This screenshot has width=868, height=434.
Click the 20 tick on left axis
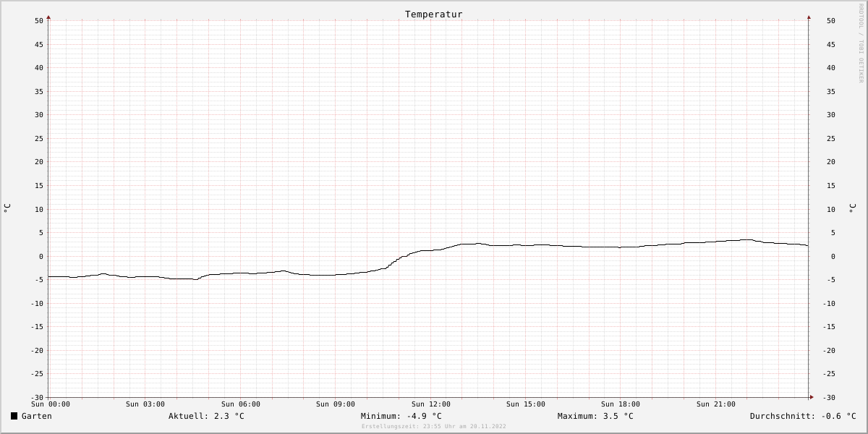pos(39,162)
